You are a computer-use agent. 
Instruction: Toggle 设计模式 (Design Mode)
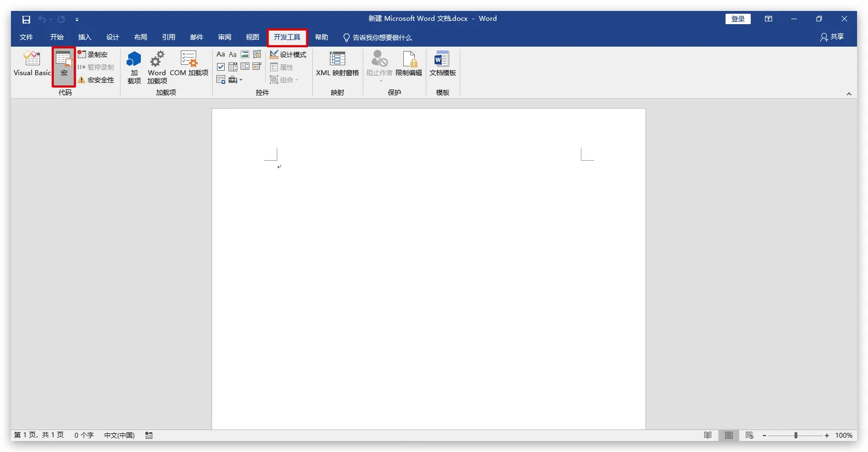pos(288,54)
